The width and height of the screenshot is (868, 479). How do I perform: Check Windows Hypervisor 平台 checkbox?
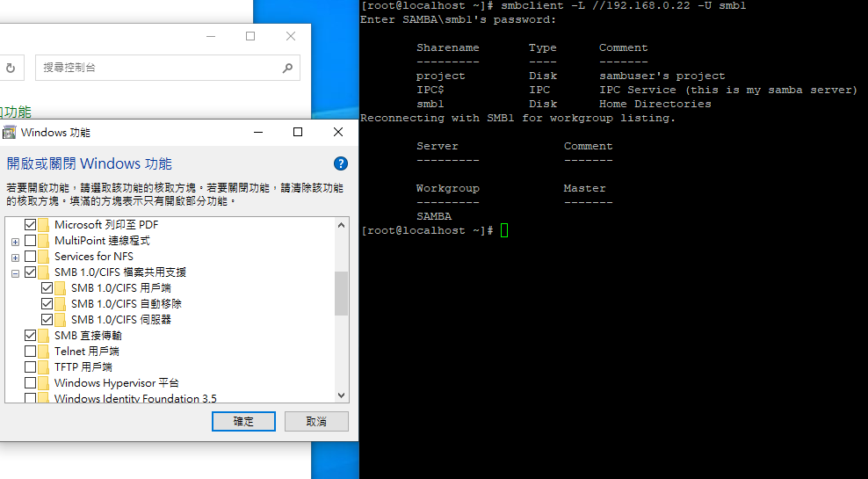(31, 382)
